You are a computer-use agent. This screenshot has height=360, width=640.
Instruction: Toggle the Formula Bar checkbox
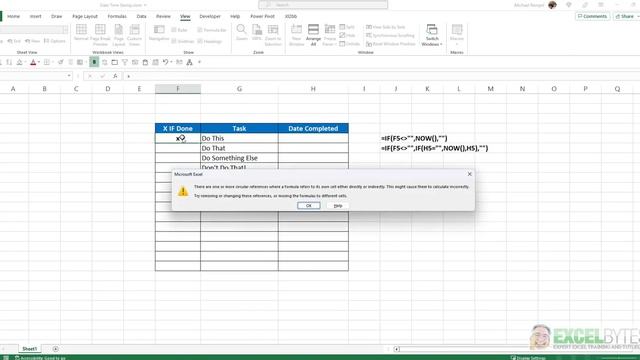[211, 30]
